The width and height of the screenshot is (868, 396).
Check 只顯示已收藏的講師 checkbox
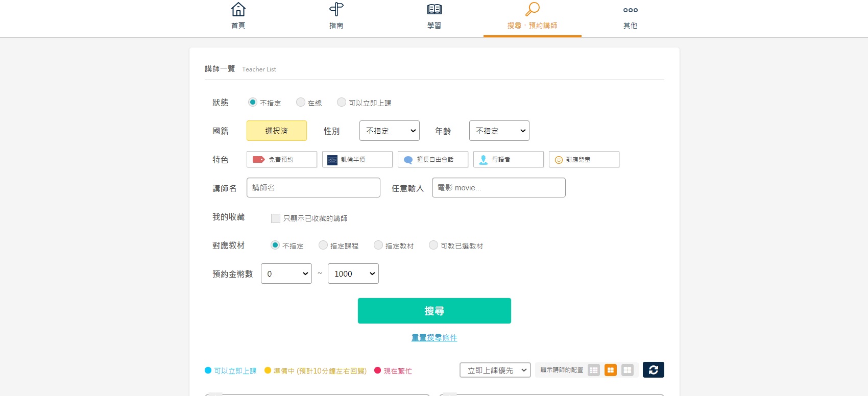pos(276,218)
